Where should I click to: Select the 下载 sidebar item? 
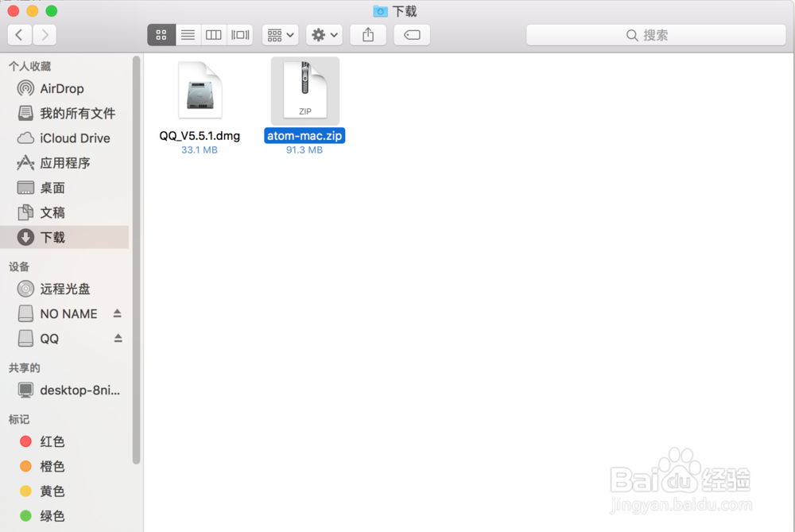click(x=52, y=237)
